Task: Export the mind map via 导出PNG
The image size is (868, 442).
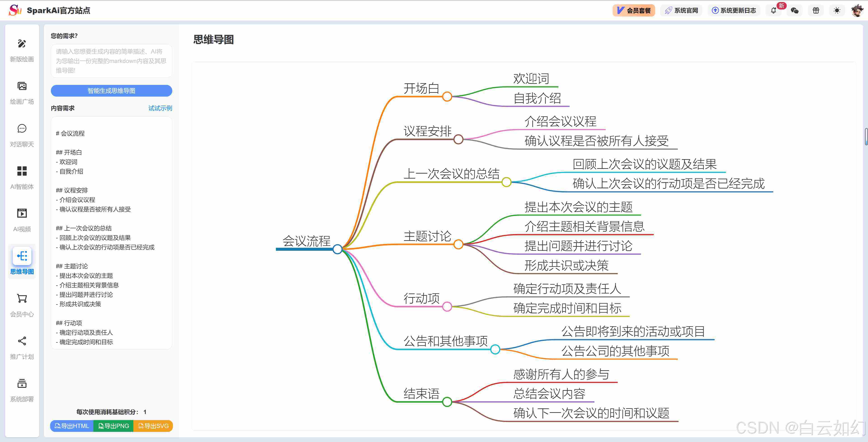Action: point(113,426)
